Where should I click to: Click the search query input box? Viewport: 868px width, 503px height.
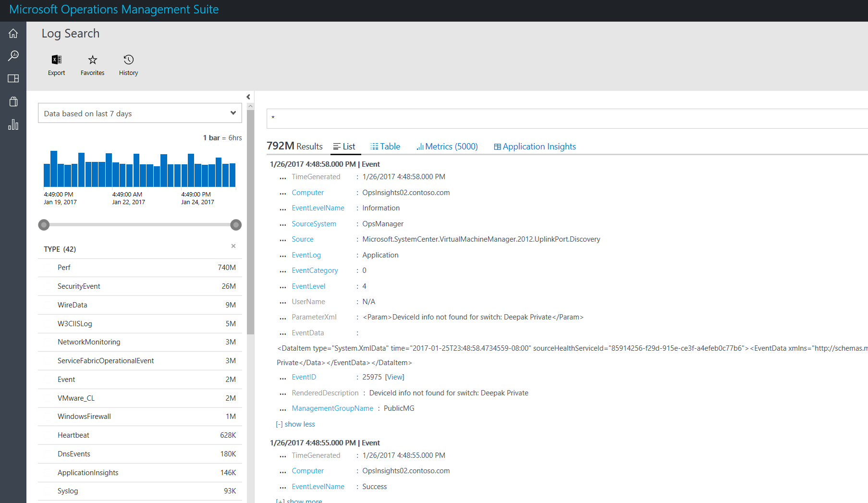pos(567,118)
